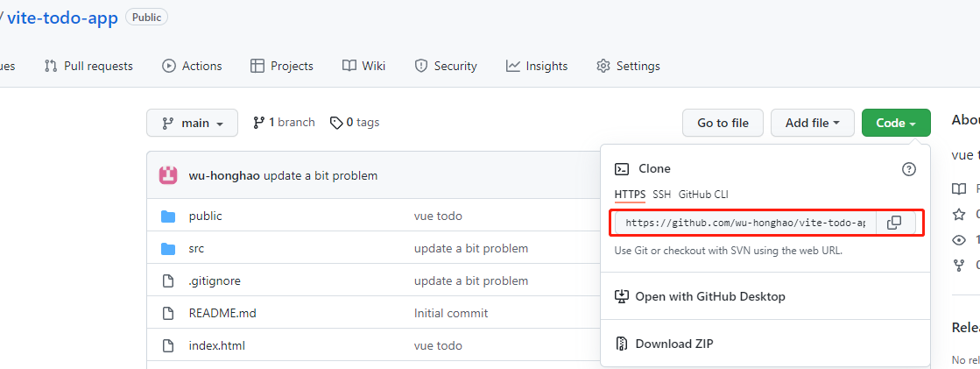Open the index.html file
This screenshot has width=980, height=369.
(217, 346)
